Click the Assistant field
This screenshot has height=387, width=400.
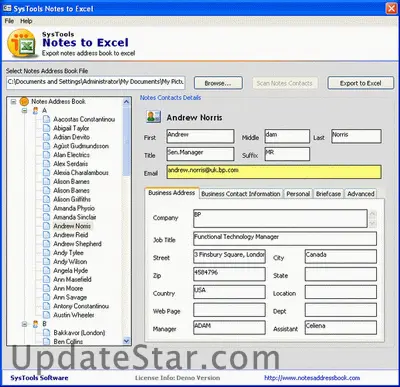341,328
